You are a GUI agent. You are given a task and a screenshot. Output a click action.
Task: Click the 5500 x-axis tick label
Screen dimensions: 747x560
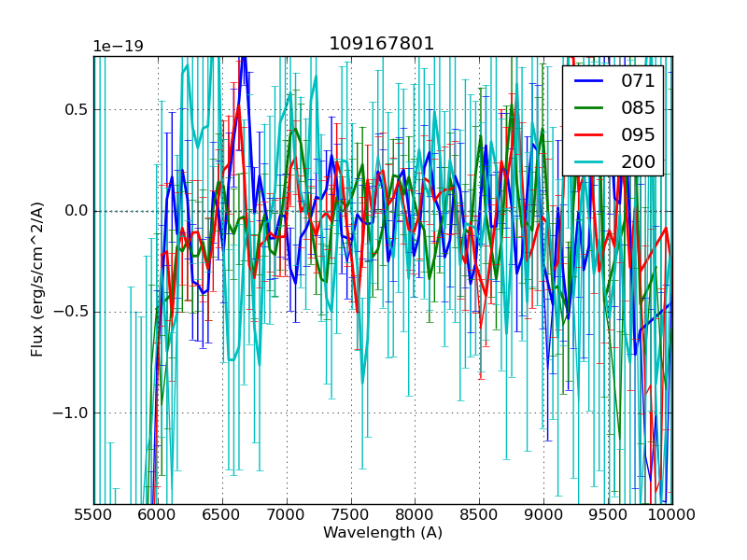tap(93, 514)
